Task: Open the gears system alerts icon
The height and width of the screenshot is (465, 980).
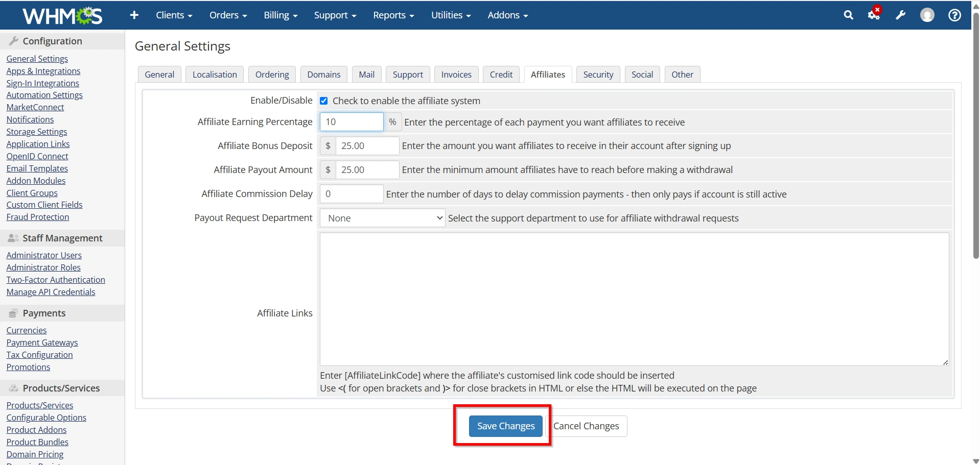Action: [x=874, y=14]
